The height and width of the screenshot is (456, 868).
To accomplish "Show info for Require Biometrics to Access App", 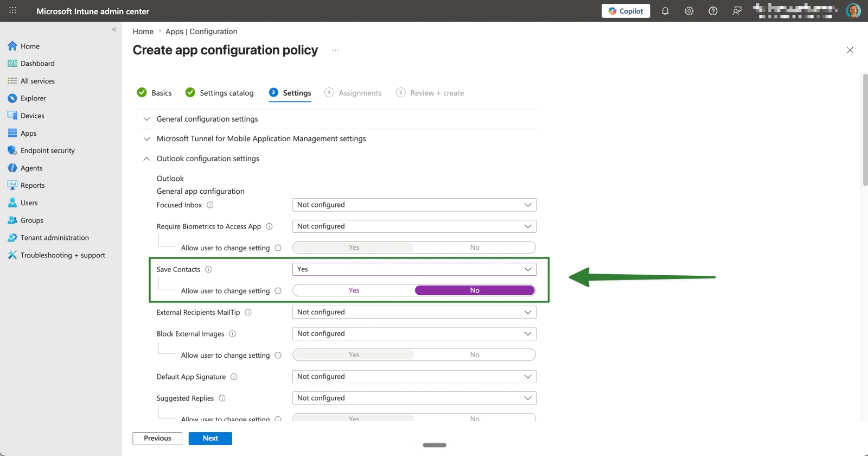I will point(269,226).
